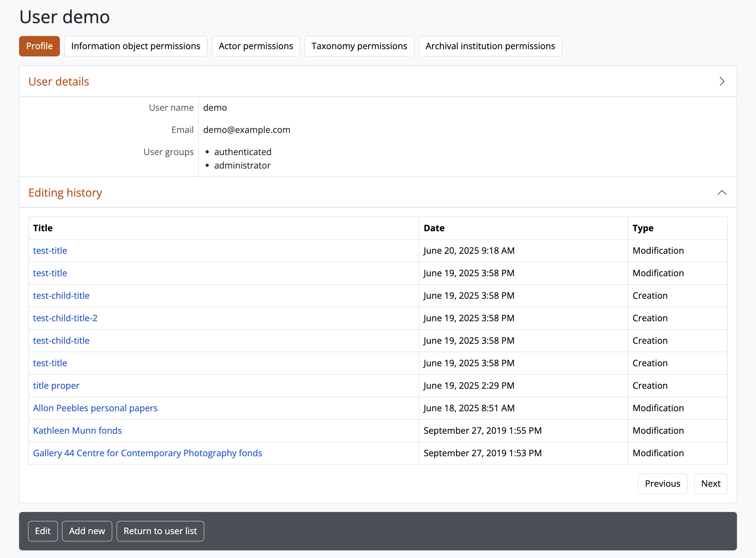Collapse Editing history chevron arrow
Image resolution: width=756 pixels, height=558 pixels.
[722, 192]
